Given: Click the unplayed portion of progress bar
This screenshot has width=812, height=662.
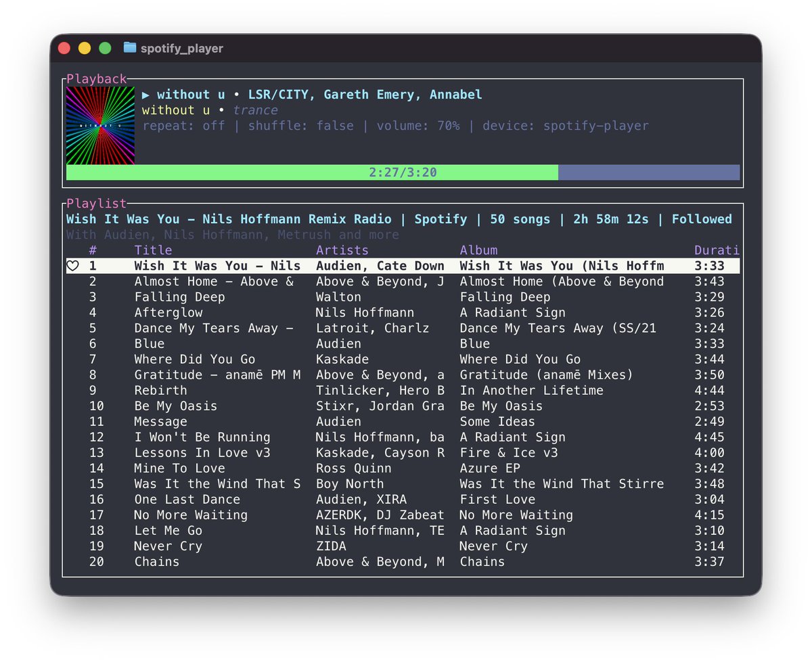Looking at the screenshot, I should click(649, 172).
